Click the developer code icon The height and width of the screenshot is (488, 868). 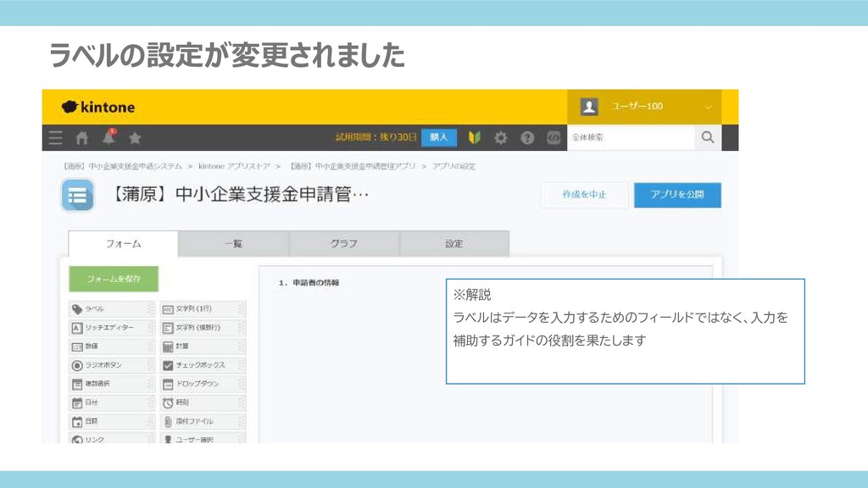pos(554,138)
